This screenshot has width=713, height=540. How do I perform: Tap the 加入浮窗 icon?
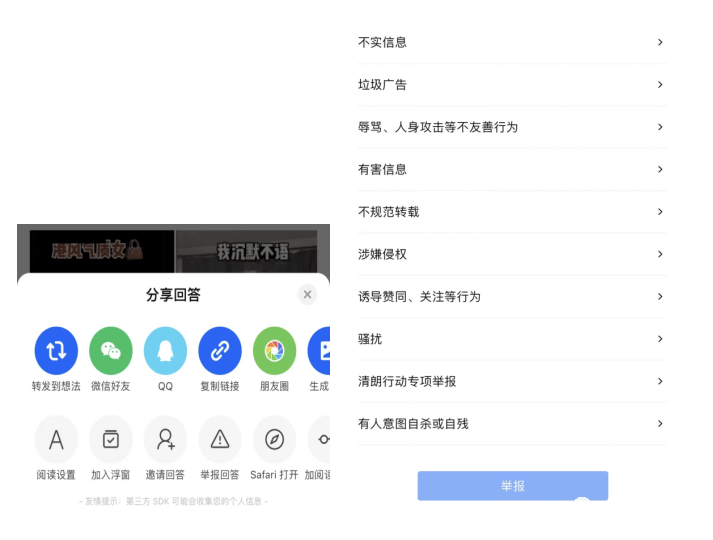110,439
